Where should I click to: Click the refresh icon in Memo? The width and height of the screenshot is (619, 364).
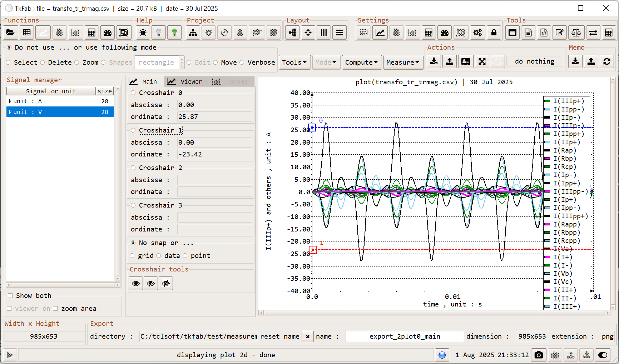[607, 61]
